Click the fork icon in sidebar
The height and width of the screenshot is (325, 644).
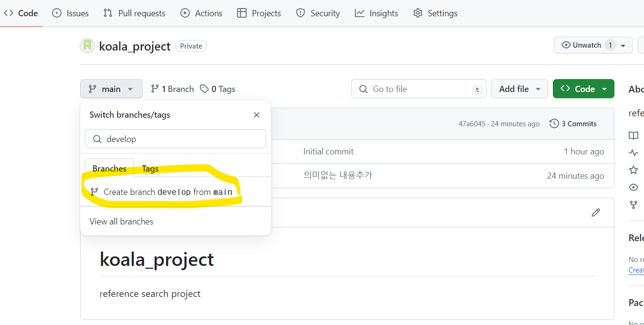coord(634,204)
